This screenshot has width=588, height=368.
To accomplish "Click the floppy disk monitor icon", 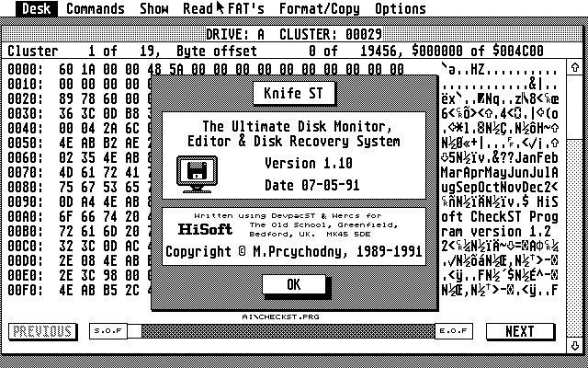I will (x=196, y=172).
